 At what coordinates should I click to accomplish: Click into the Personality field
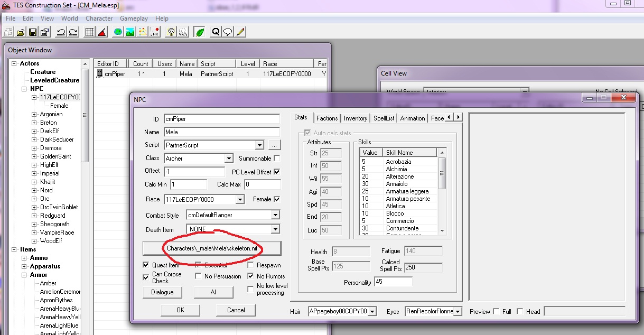pyautogui.click(x=393, y=282)
